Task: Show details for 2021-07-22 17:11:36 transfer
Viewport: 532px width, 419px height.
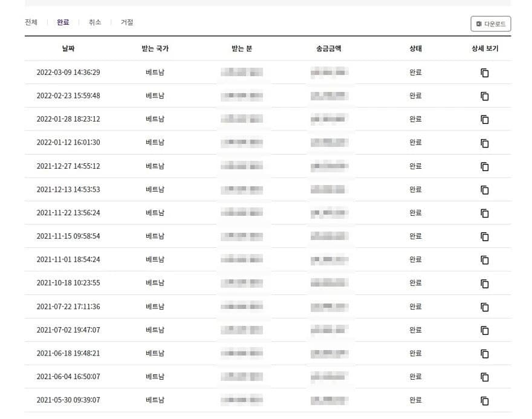Action: 484,307
